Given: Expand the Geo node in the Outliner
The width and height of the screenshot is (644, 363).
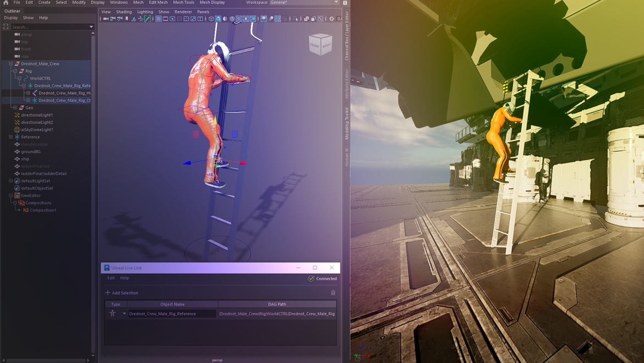Looking at the screenshot, I should tap(15, 108).
